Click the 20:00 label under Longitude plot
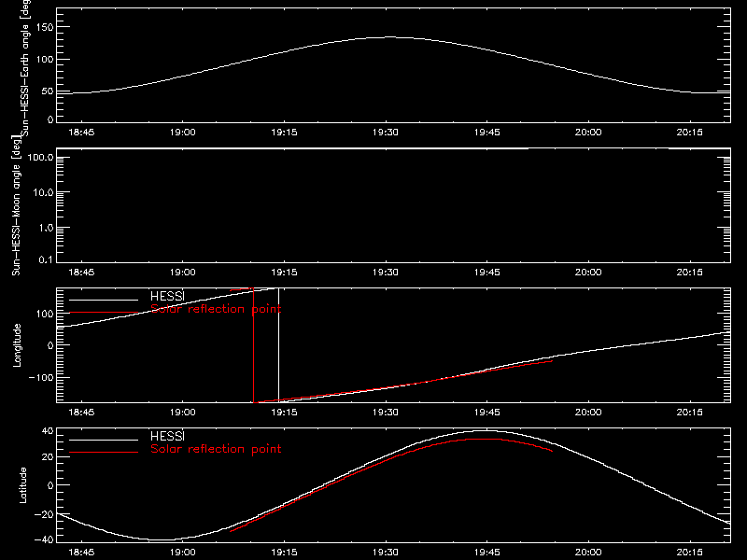This screenshot has width=747, height=560. tap(588, 413)
